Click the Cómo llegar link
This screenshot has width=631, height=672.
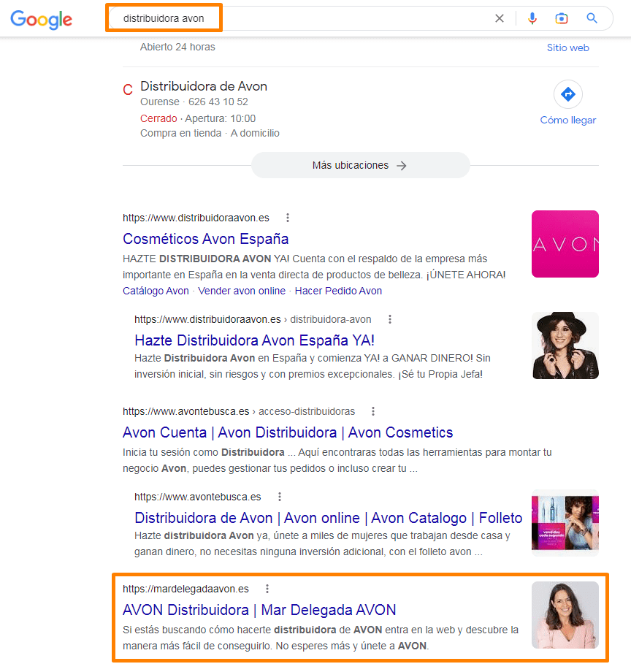[x=568, y=120]
